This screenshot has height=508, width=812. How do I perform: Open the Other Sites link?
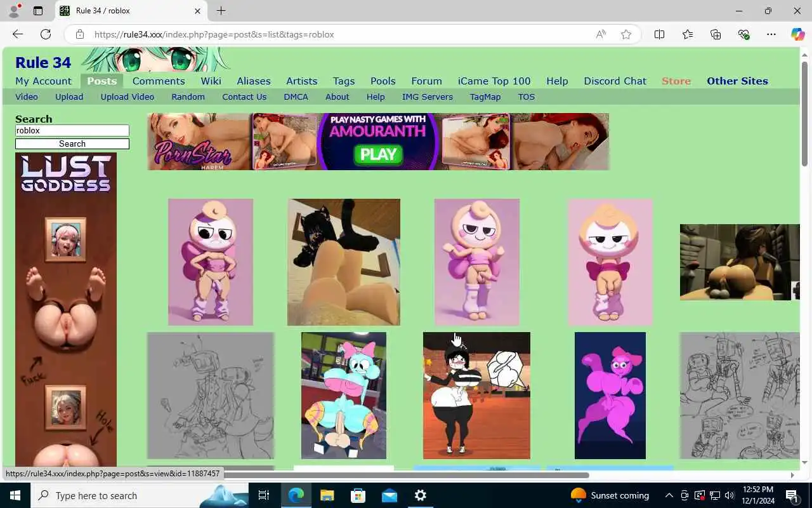(x=737, y=81)
